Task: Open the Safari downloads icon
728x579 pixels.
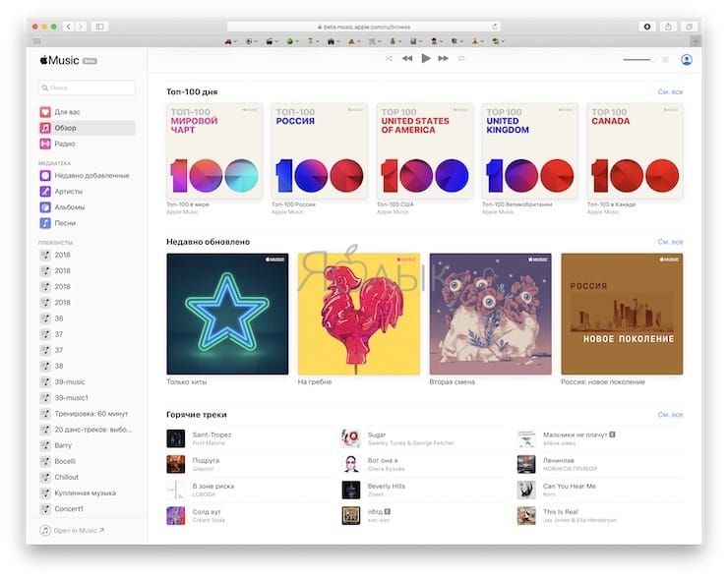Action: (x=646, y=27)
